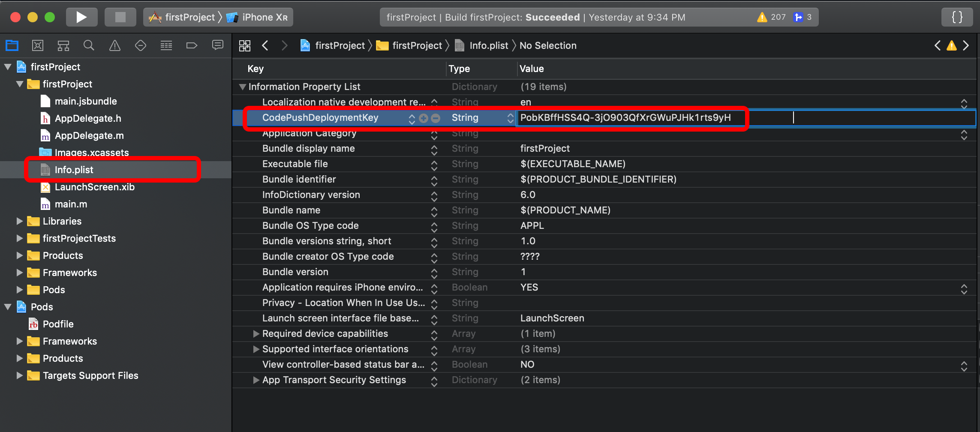Expand the Libraries folder
This screenshot has width=980, height=432.
click(20, 221)
